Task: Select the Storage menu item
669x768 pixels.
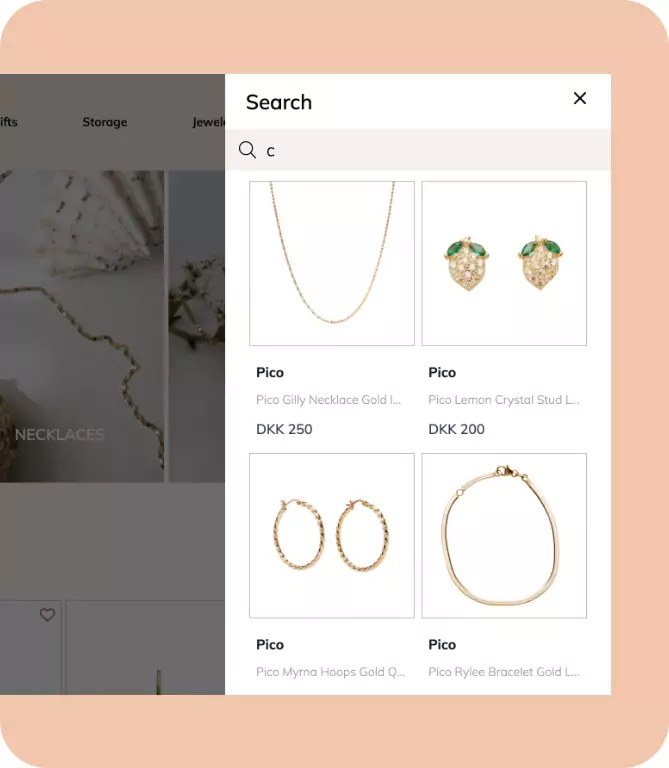Action: (105, 122)
